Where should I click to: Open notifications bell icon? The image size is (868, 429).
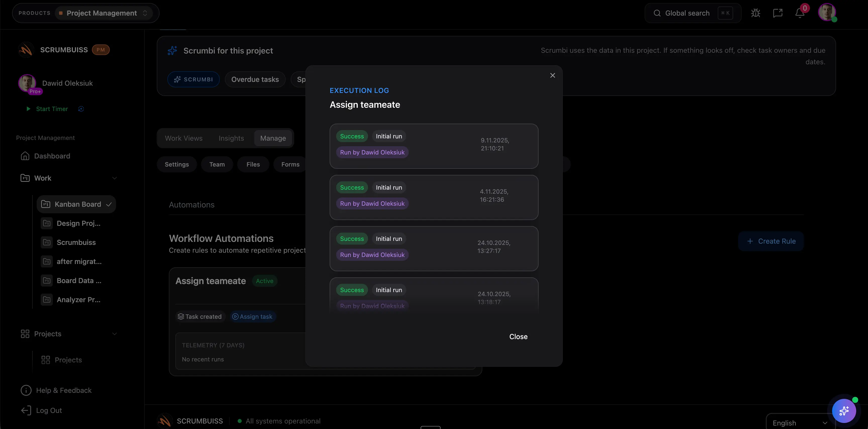[x=800, y=13]
